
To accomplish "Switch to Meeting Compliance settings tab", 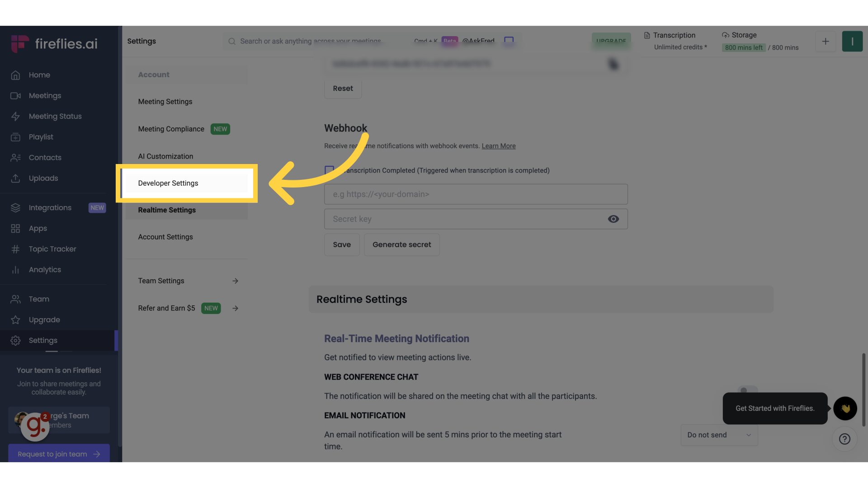I will 171,129.
